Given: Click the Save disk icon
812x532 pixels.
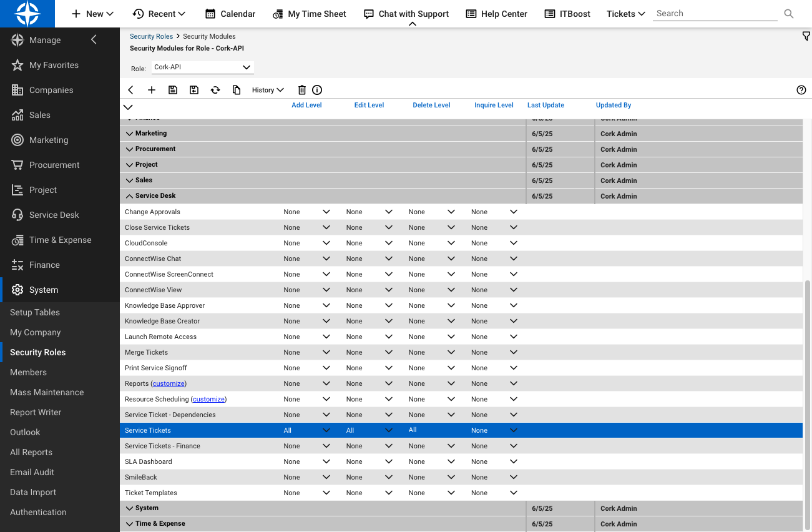Looking at the screenshot, I should click(x=173, y=90).
